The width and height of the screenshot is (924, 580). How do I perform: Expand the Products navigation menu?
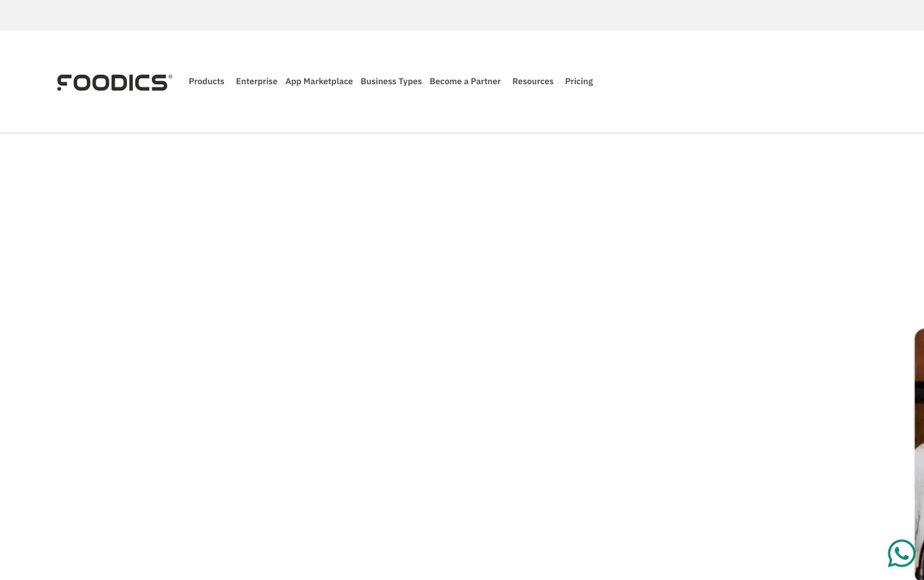(x=207, y=82)
